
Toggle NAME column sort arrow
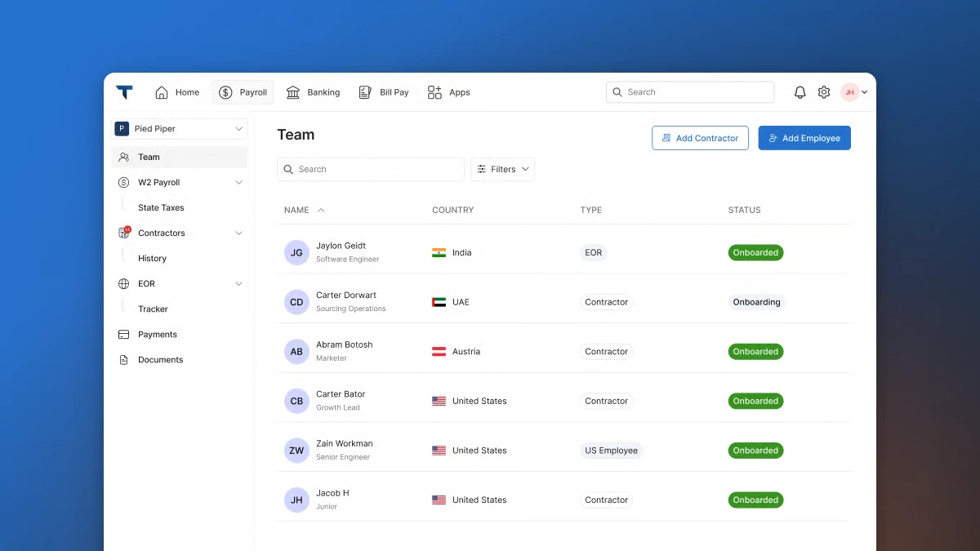point(321,210)
